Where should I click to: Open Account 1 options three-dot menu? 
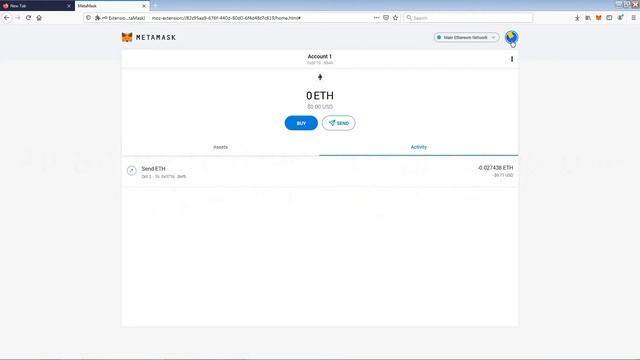pyautogui.click(x=512, y=59)
